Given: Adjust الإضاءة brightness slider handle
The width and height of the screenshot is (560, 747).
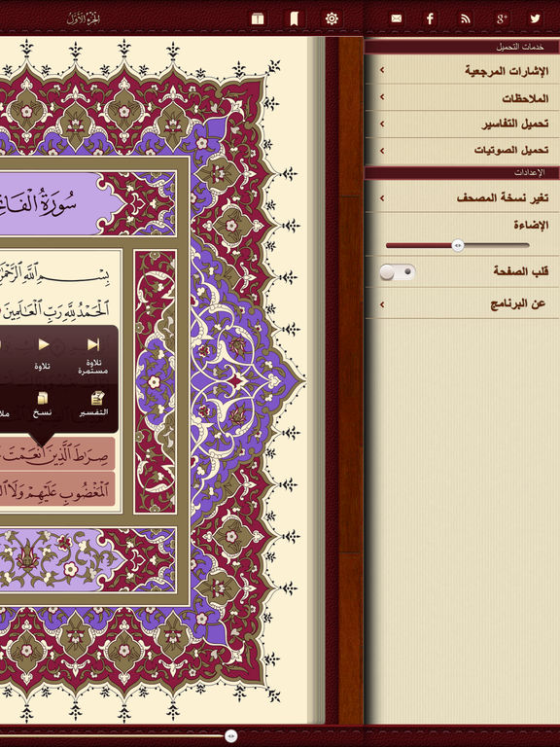Looking at the screenshot, I should 458,245.
